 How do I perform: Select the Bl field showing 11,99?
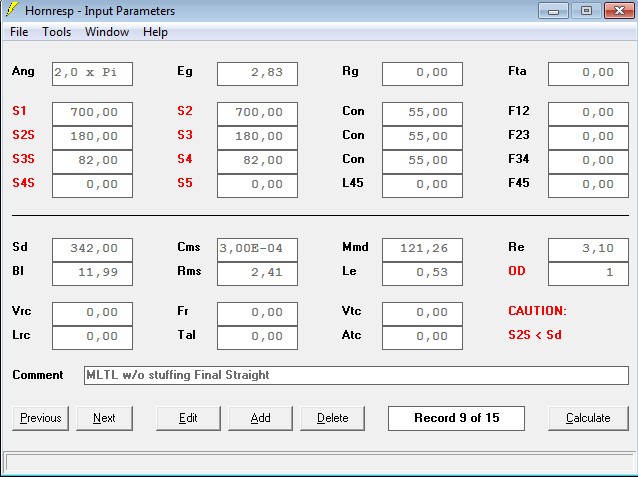pyautogui.click(x=92, y=274)
